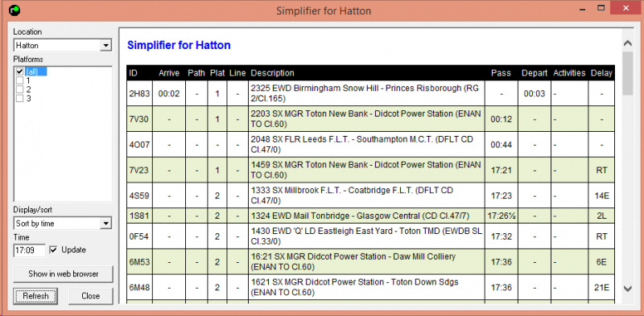Click the 17:32 pass time for 0F54
The width and height of the screenshot is (644, 316).
pos(502,236)
